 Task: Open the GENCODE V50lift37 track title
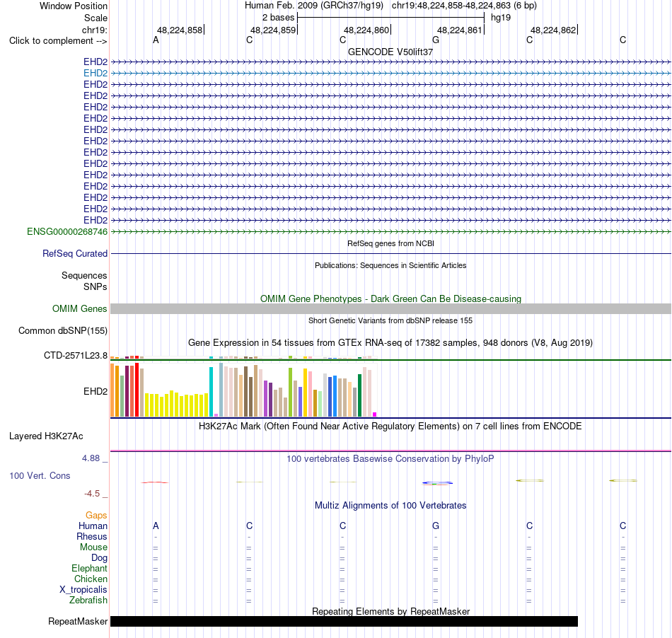tap(390, 52)
